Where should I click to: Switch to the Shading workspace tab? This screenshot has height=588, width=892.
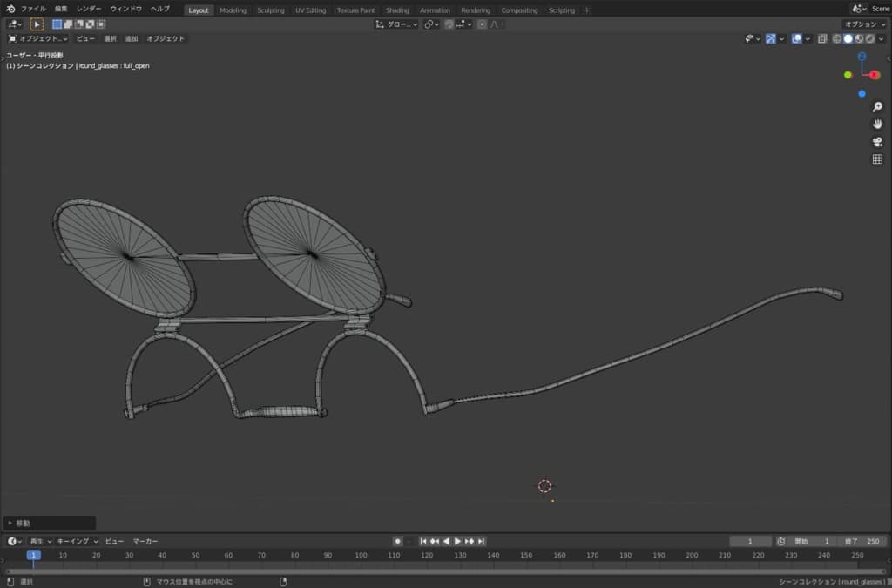[x=397, y=10]
